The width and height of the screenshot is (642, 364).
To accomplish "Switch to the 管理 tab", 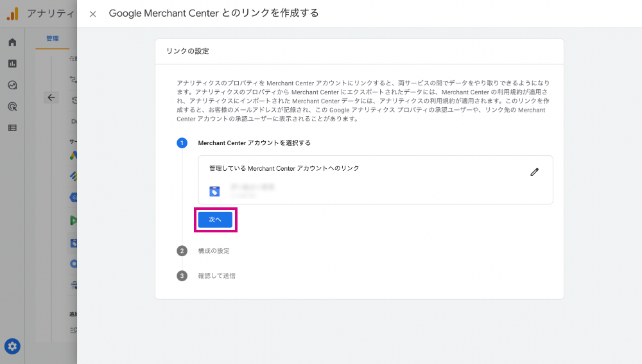I will pyautogui.click(x=53, y=39).
